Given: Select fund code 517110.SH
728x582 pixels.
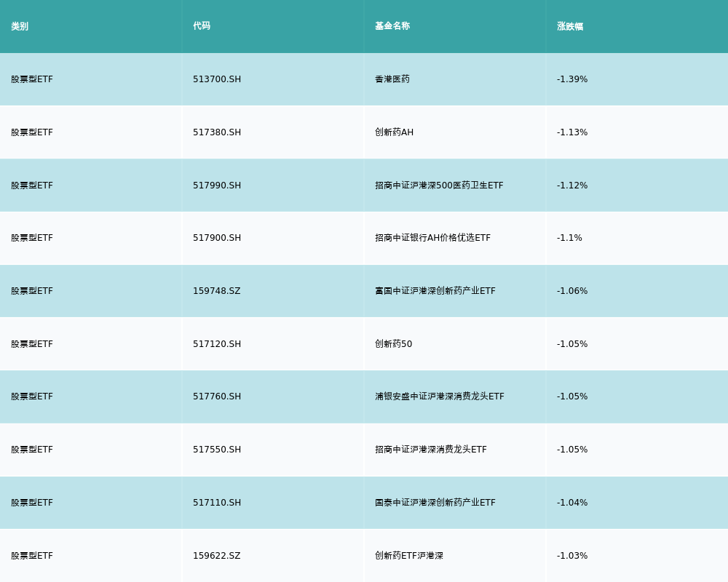Looking at the screenshot, I should point(217,503).
